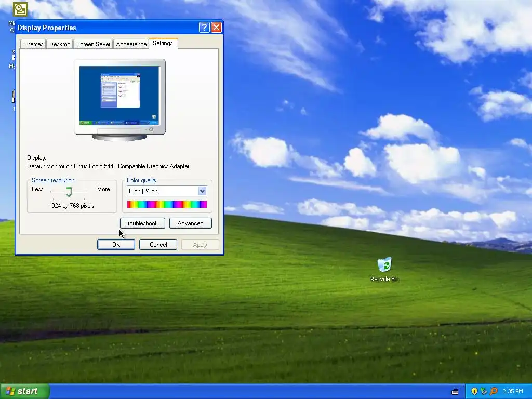Click the greyed-out Apply button
The image size is (532, 399).
click(200, 245)
